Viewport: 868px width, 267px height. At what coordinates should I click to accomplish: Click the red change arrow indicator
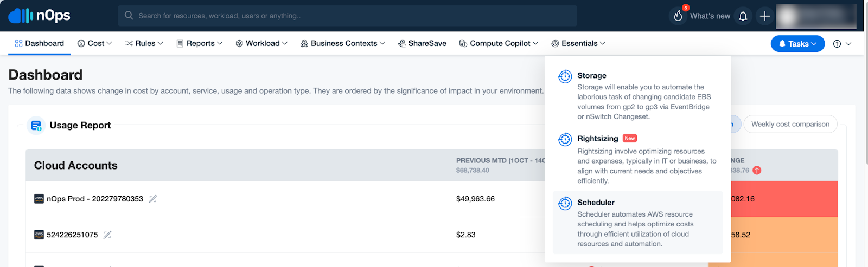tap(757, 170)
